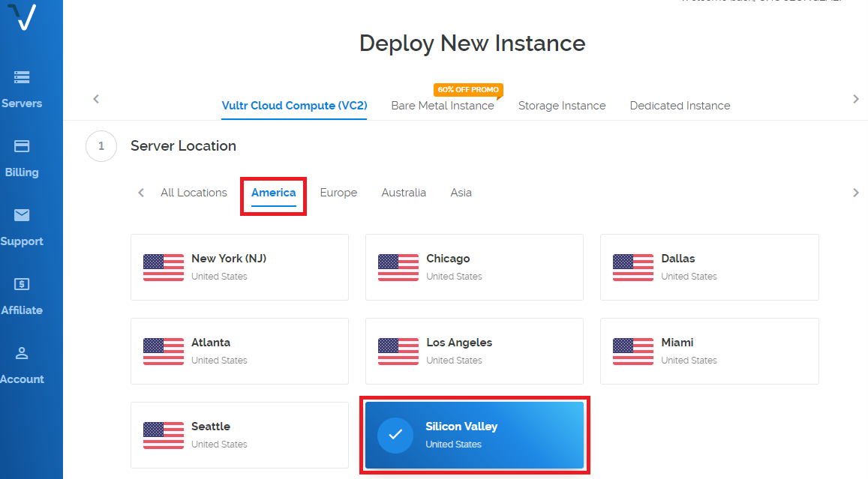Choose Seattle server location
868x479 pixels.
tap(240, 436)
